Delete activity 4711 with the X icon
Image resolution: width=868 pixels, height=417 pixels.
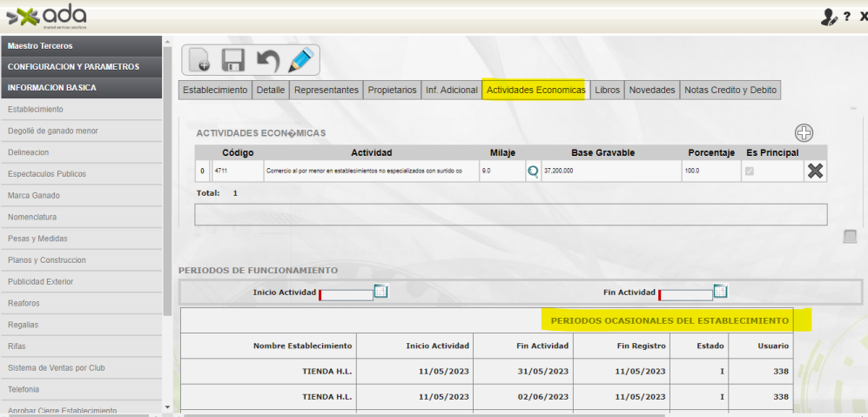tap(815, 172)
